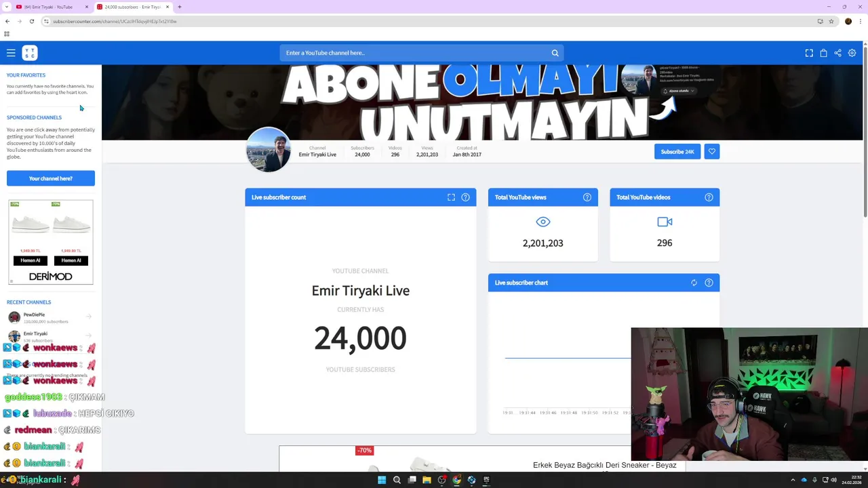Reload the current page
The height and width of the screenshot is (488, 868).
[31, 21]
